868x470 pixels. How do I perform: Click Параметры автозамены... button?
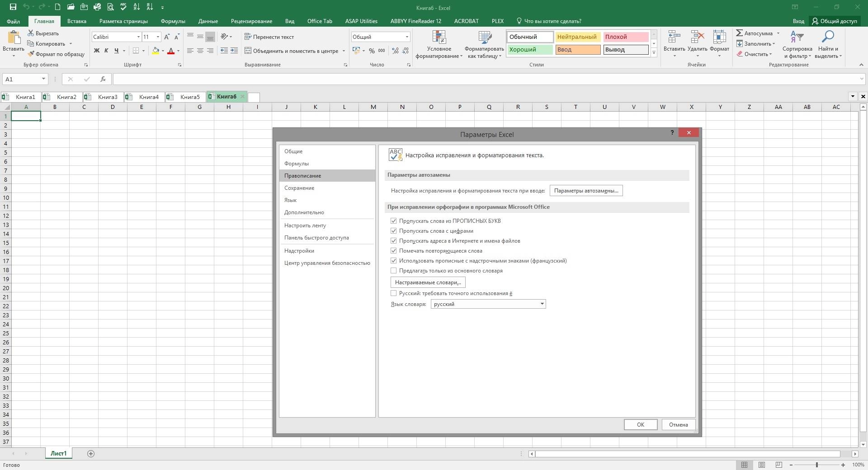(586, 191)
